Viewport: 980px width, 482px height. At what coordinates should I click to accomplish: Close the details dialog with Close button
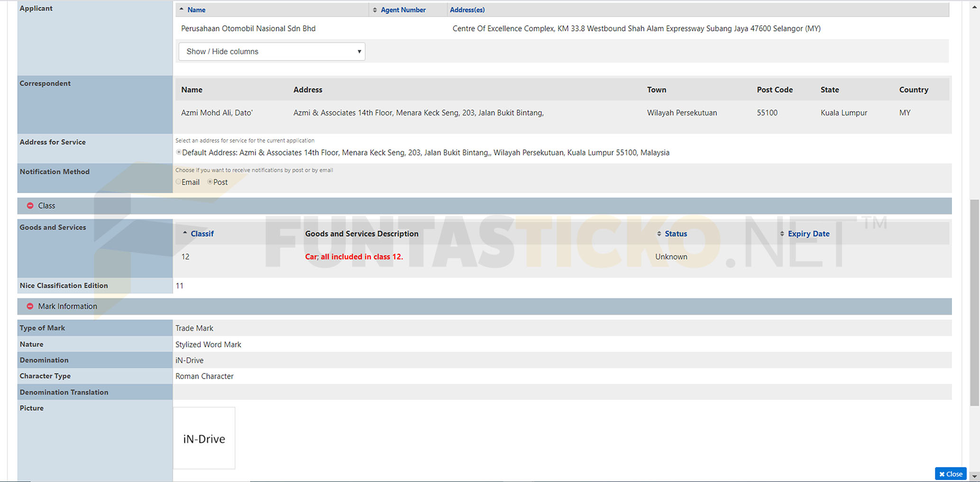pos(951,473)
